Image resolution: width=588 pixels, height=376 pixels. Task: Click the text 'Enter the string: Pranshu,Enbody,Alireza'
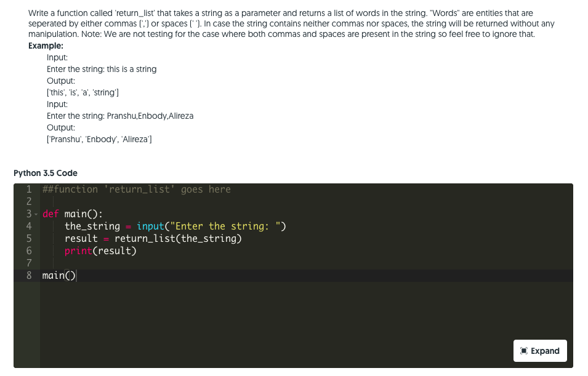pyautogui.click(x=120, y=116)
